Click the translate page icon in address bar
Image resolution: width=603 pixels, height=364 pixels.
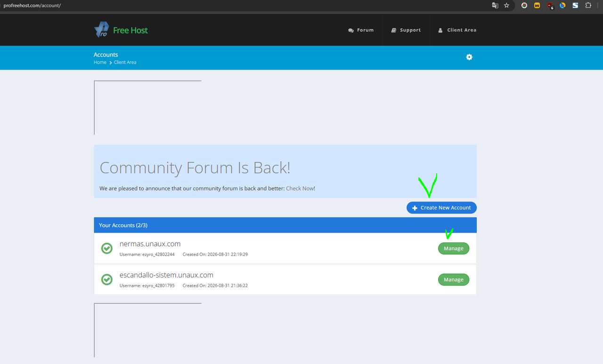pyautogui.click(x=495, y=6)
